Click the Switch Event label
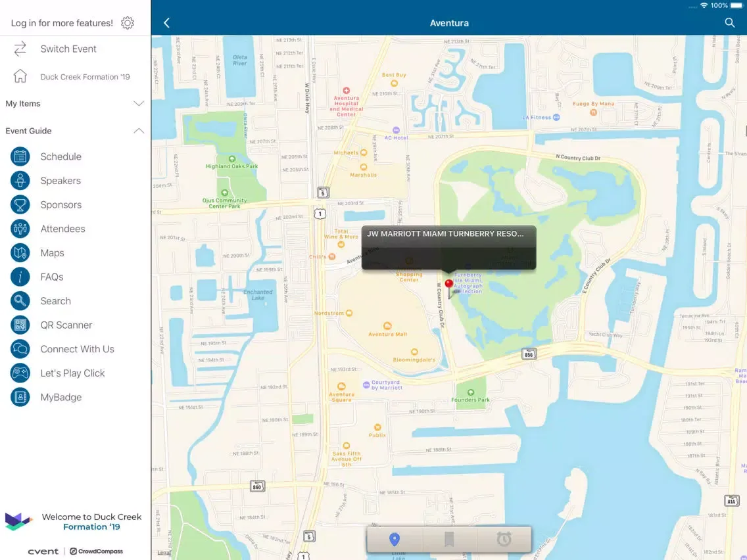Screen dimensions: 747x560 [x=68, y=49]
